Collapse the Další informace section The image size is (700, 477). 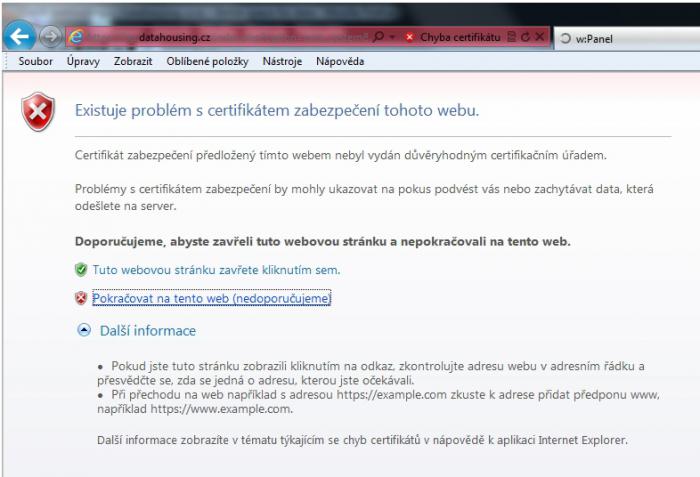[84, 330]
